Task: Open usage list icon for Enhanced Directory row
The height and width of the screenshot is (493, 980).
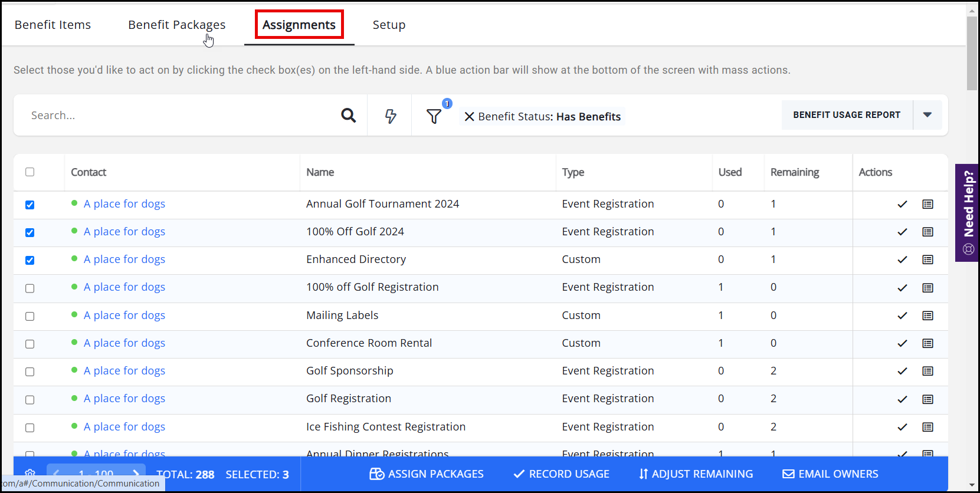Action: [x=927, y=259]
